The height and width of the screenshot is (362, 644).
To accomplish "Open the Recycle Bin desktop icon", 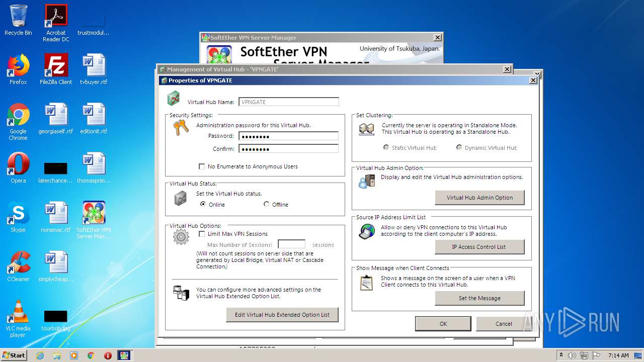I will [x=18, y=20].
